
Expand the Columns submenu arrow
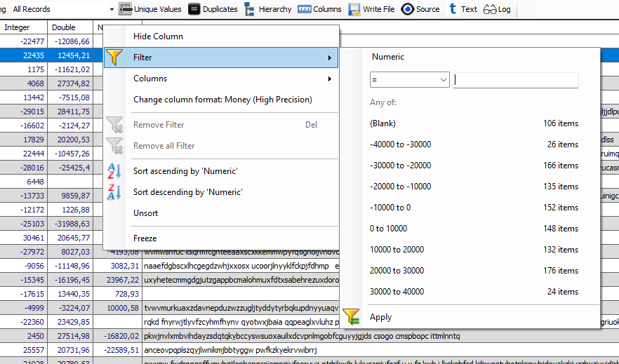[330, 79]
